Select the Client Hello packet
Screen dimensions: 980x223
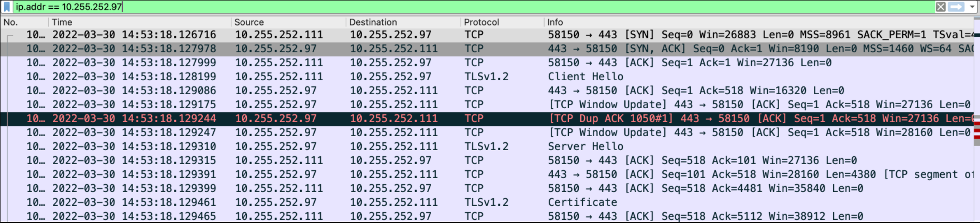pos(487,77)
